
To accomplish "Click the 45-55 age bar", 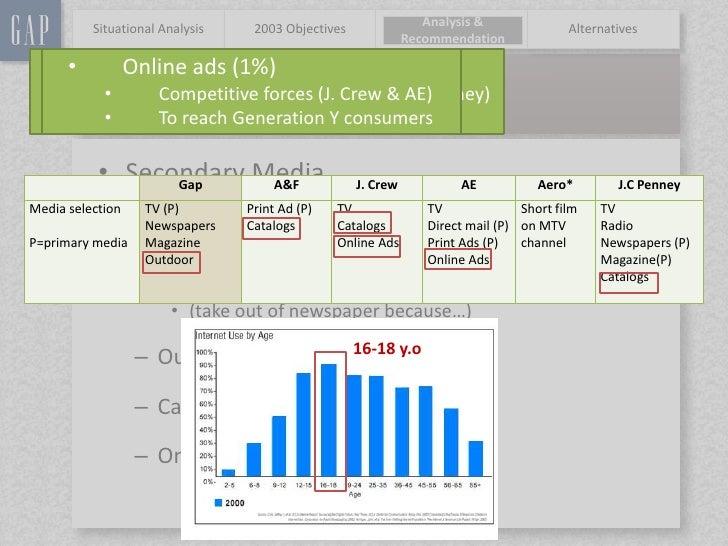I will (x=426, y=431).
